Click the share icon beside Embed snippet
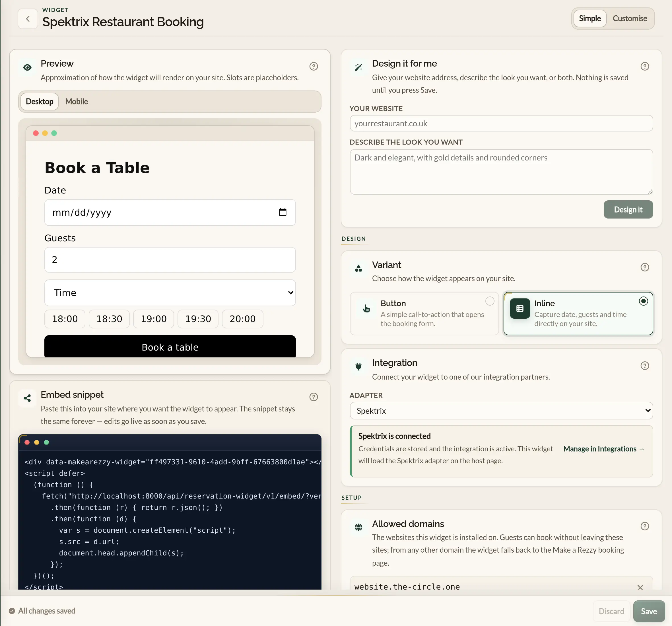 tap(27, 398)
